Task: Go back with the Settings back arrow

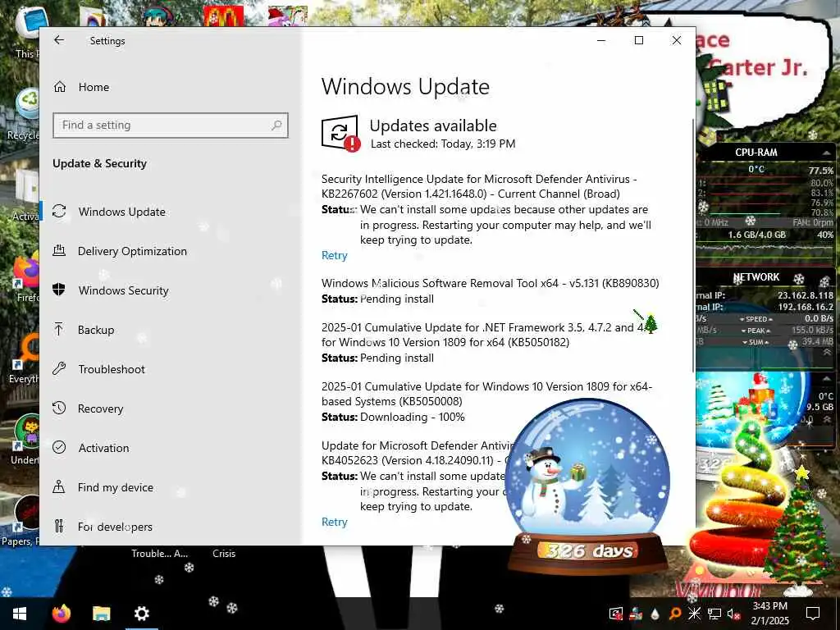Action: coord(59,40)
